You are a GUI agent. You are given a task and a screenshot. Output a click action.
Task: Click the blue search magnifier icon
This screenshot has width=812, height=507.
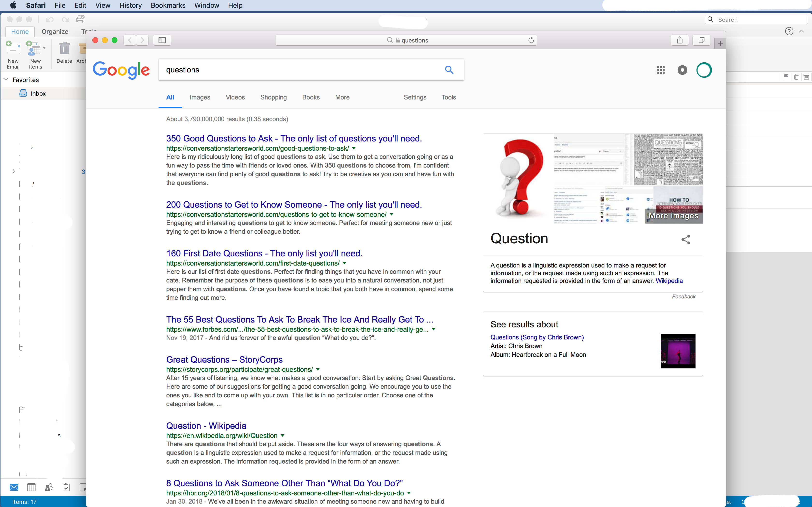(x=449, y=70)
